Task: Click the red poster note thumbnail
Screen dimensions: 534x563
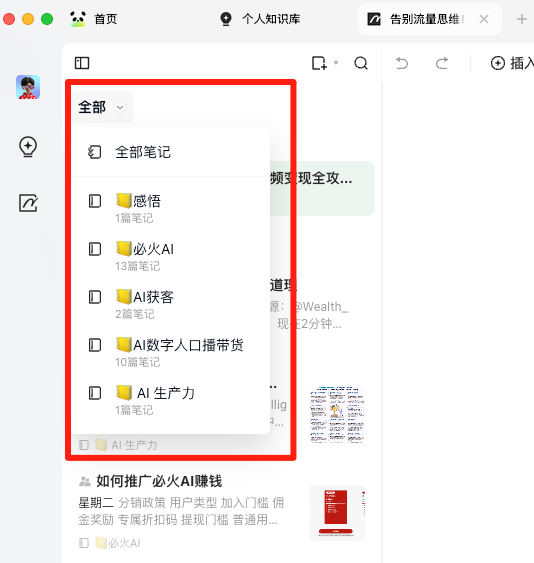Action: click(x=337, y=513)
